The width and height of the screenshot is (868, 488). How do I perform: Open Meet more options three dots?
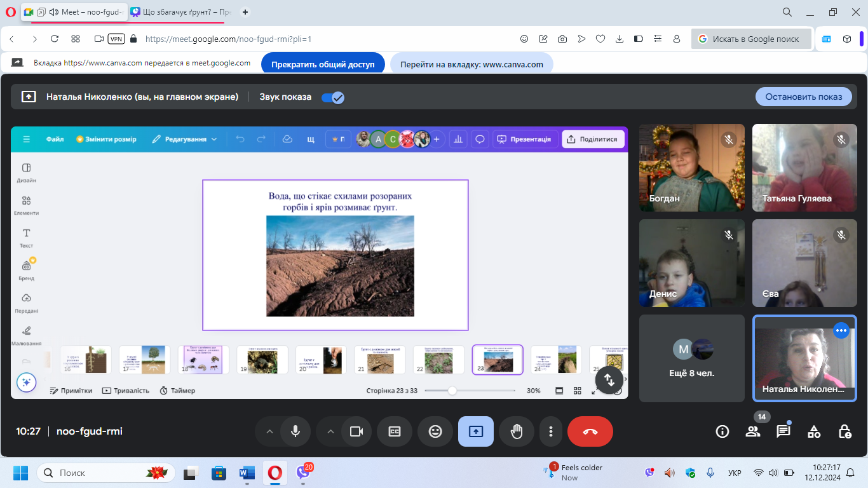click(550, 431)
